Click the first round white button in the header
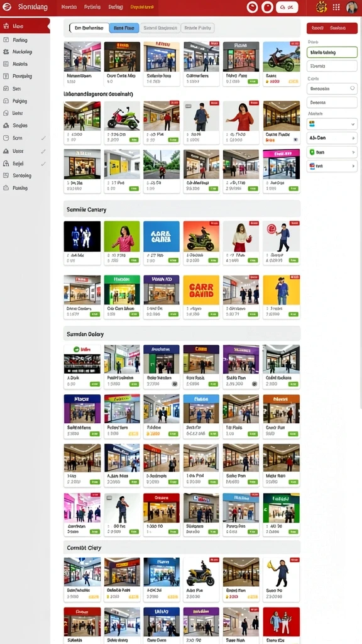Screen dimensions: 362x644 [253, 7]
